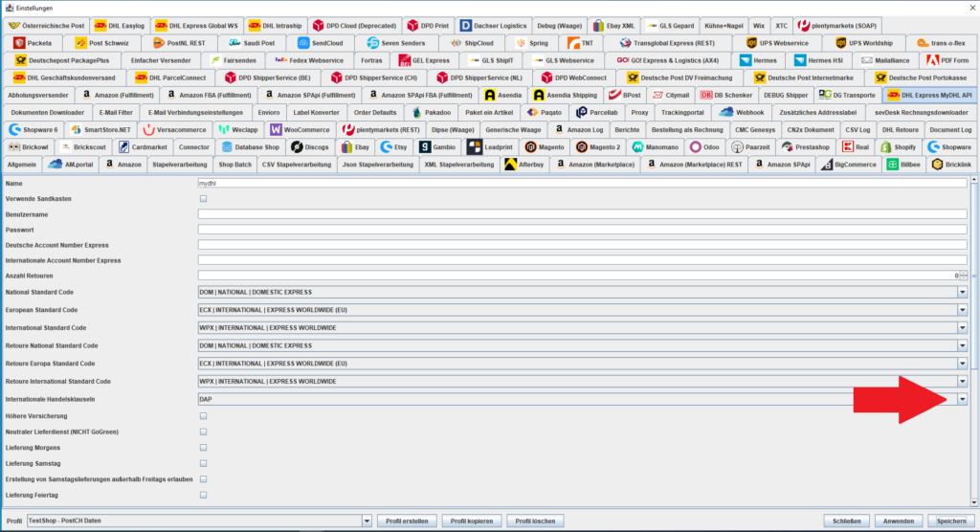Expand the International Standard Code dropdown

962,327
